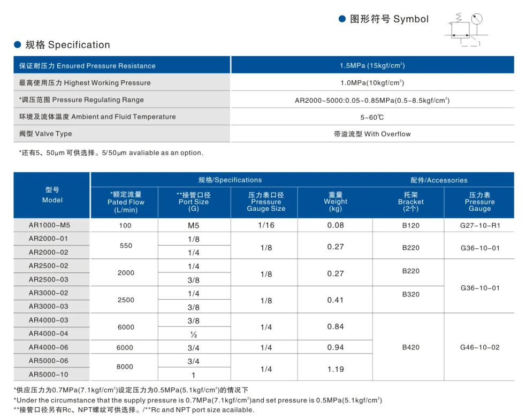Select the Bracket column header

click(x=410, y=202)
